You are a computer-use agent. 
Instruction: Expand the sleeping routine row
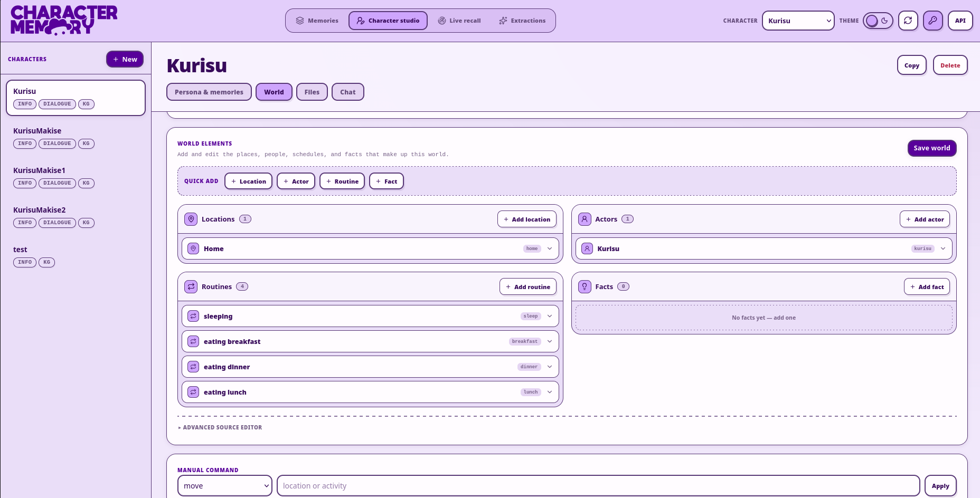pyautogui.click(x=550, y=316)
